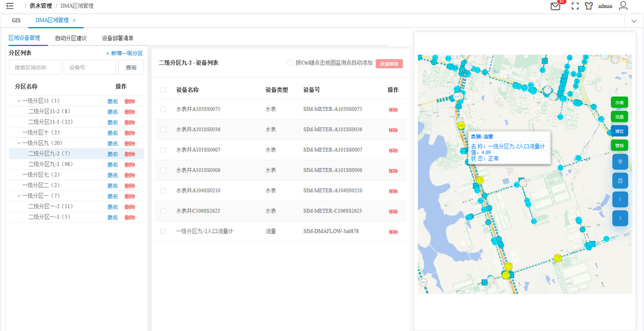Viewport: 644px width, 331px height.
Task: Toggle the 液位 map layer button
Action: (619, 131)
